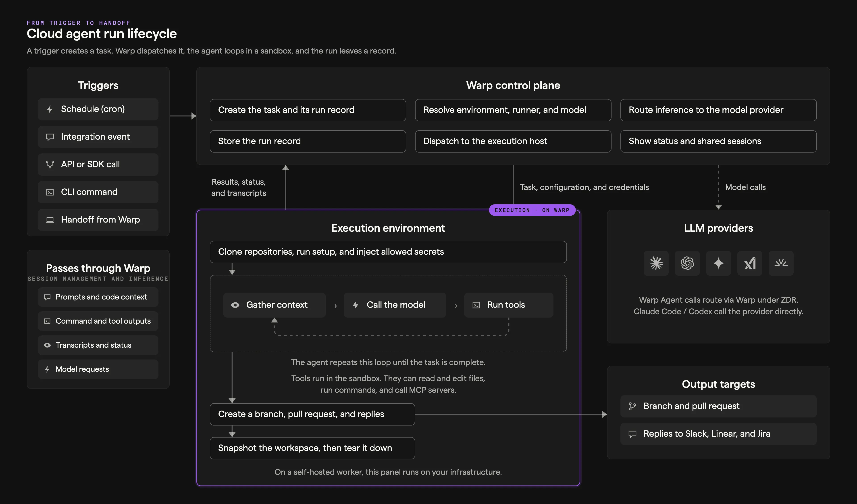Select the Integration event trigger

coord(98,137)
